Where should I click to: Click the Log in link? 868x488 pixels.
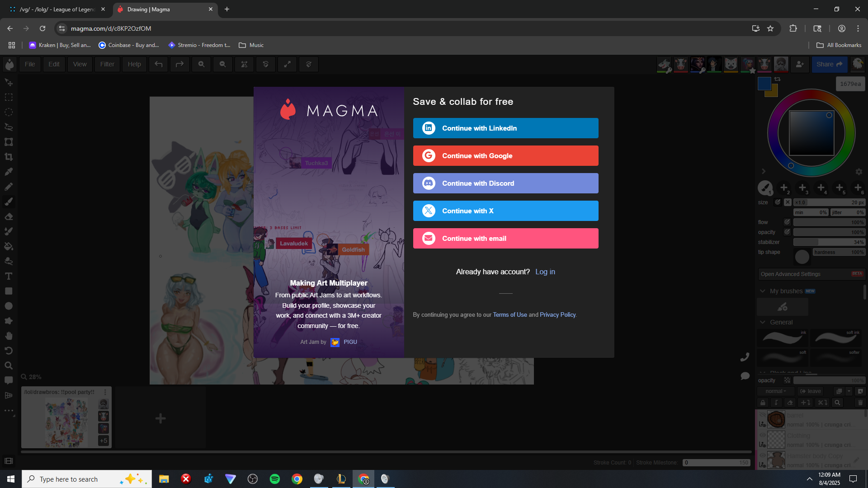pyautogui.click(x=545, y=272)
